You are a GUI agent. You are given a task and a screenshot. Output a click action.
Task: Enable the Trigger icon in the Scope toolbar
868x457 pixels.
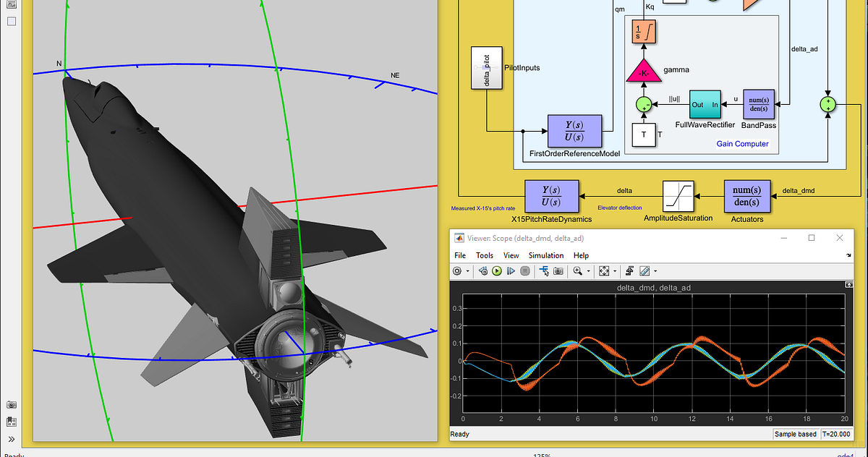pyautogui.click(x=544, y=271)
